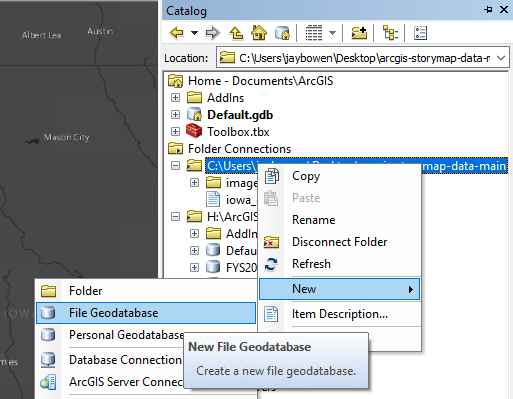Click Austin label on map
The height and width of the screenshot is (399, 513).
100,31
